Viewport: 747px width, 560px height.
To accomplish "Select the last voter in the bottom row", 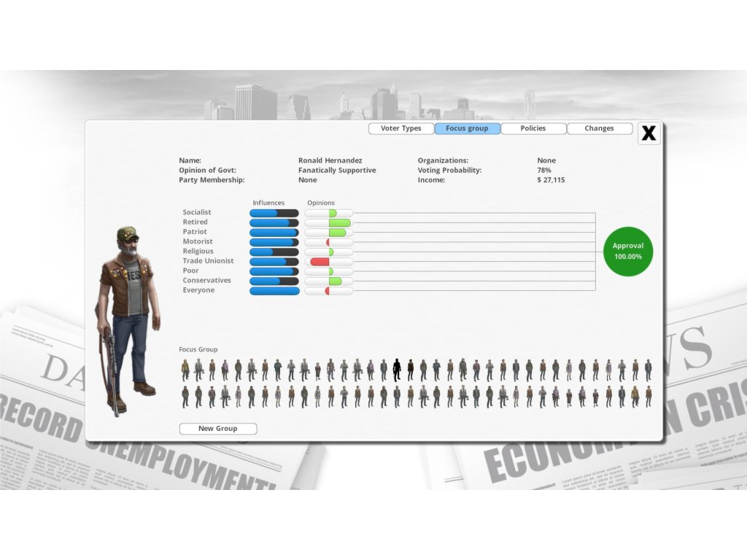I will (649, 397).
